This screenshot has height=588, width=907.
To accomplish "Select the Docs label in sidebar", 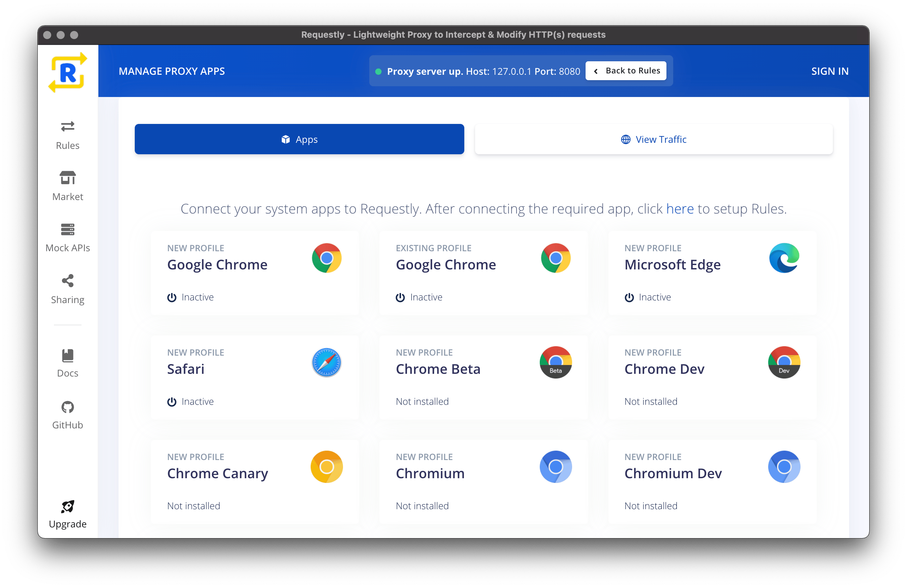I will click(68, 373).
